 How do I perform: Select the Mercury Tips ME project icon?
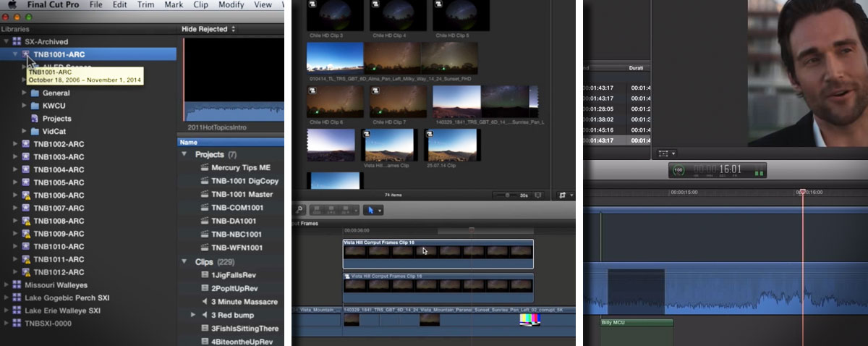pyautogui.click(x=205, y=167)
